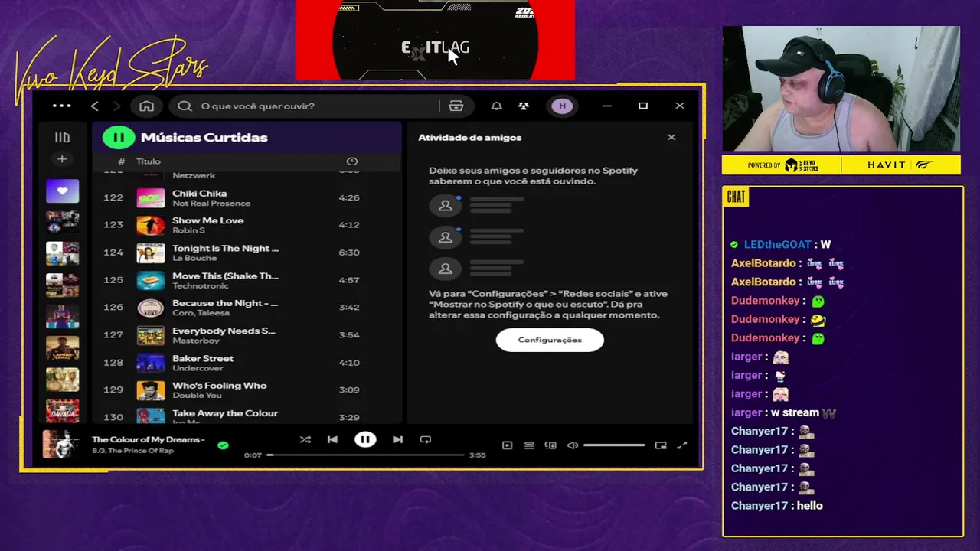Open now-playing title 'The Colour of My Dreams'
The height and width of the screenshot is (551, 980).
pos(149,440)
